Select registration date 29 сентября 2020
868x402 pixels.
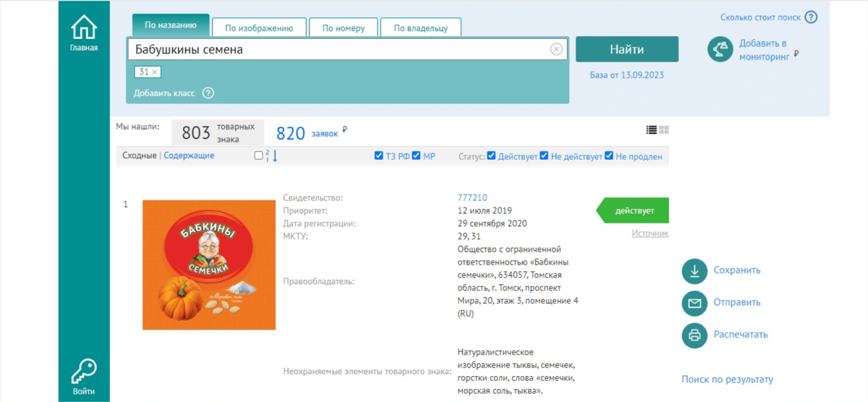tap(493, 224)
